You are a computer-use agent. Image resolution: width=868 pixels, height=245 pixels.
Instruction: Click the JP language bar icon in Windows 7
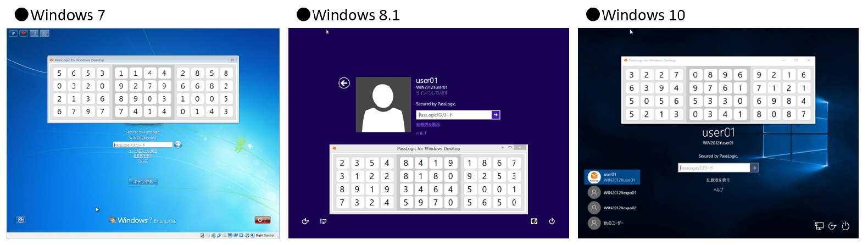click(13, 34)
